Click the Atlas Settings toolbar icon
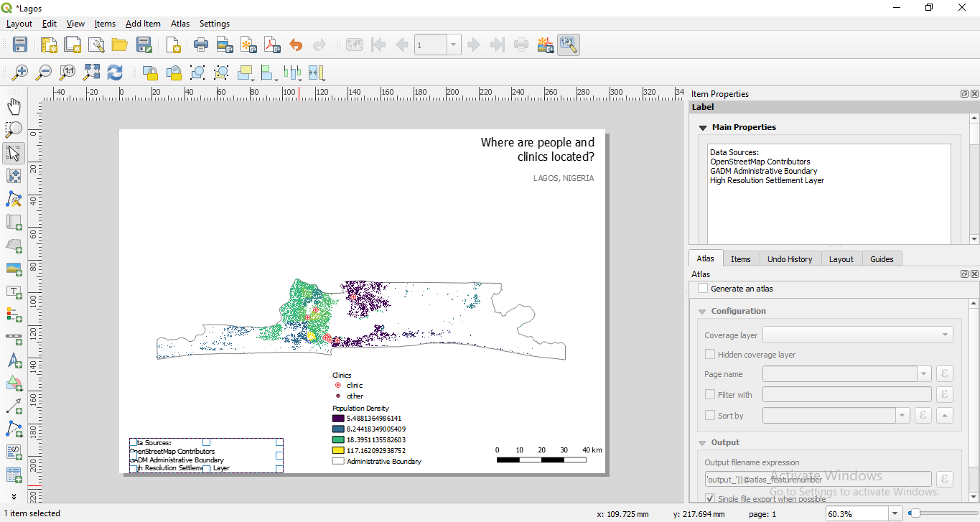This screenshot has height=522, width=980. tap(568, 45)
